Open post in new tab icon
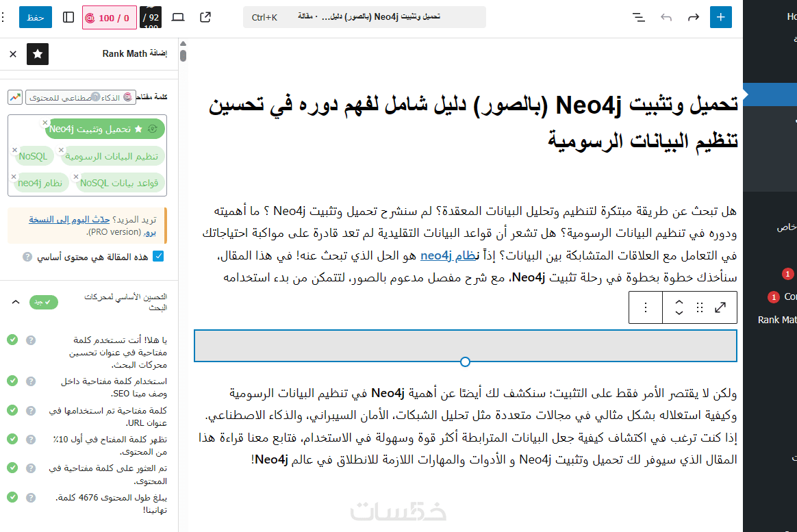Viewport: 797px width, 532px height. [205, 17]
